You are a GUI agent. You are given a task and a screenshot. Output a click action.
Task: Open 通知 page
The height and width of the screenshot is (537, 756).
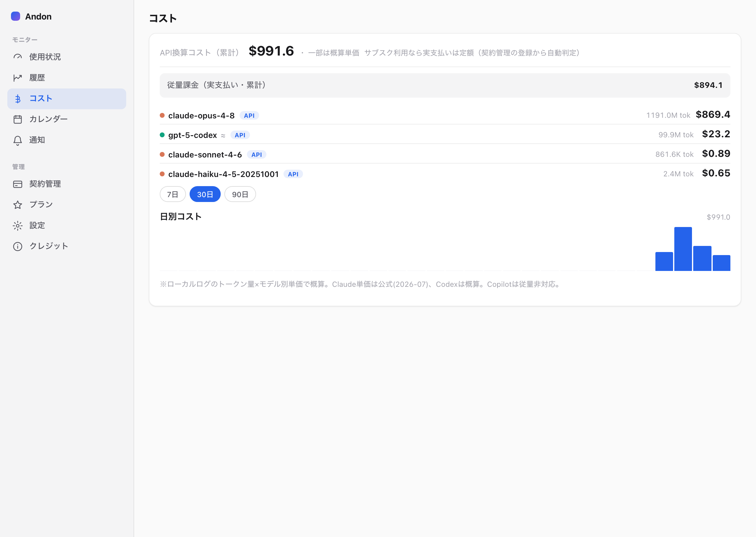click(67, 140)
